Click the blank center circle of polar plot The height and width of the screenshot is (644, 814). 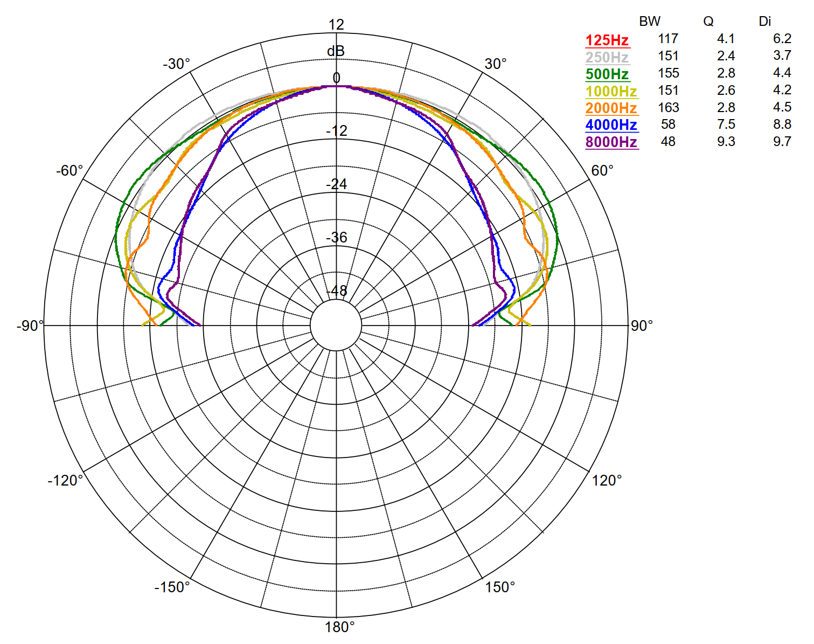coord(336,326)
